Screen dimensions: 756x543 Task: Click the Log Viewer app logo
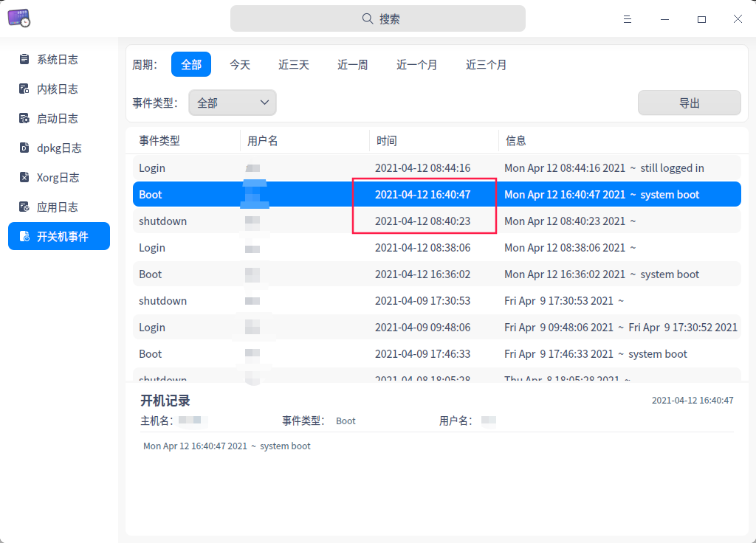[19, 18]
